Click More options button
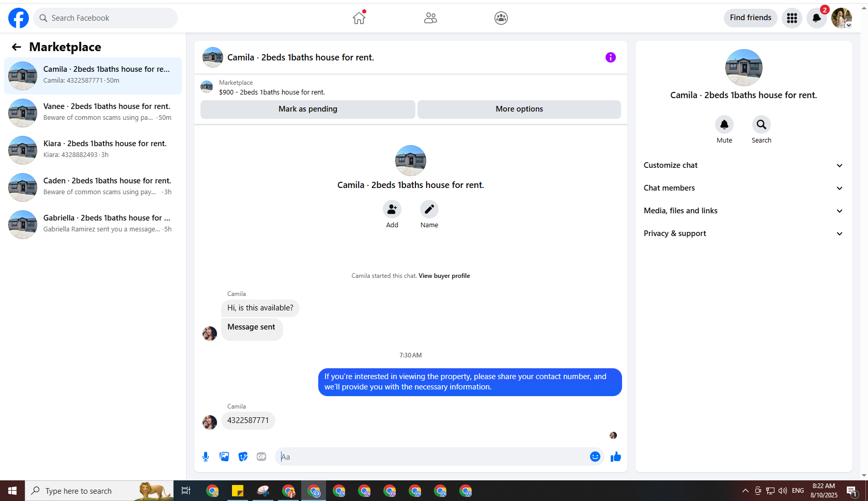This screenshot has height=501, width=868. [x=519, y=109]
